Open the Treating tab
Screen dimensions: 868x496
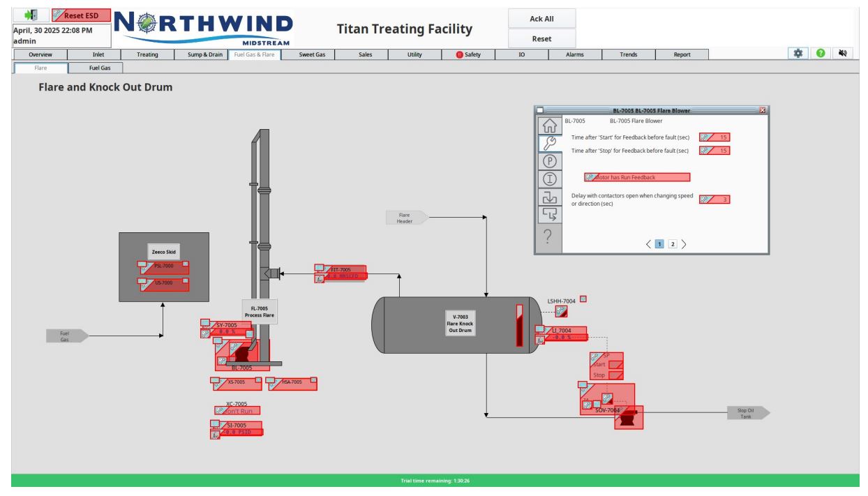[147, 54]
